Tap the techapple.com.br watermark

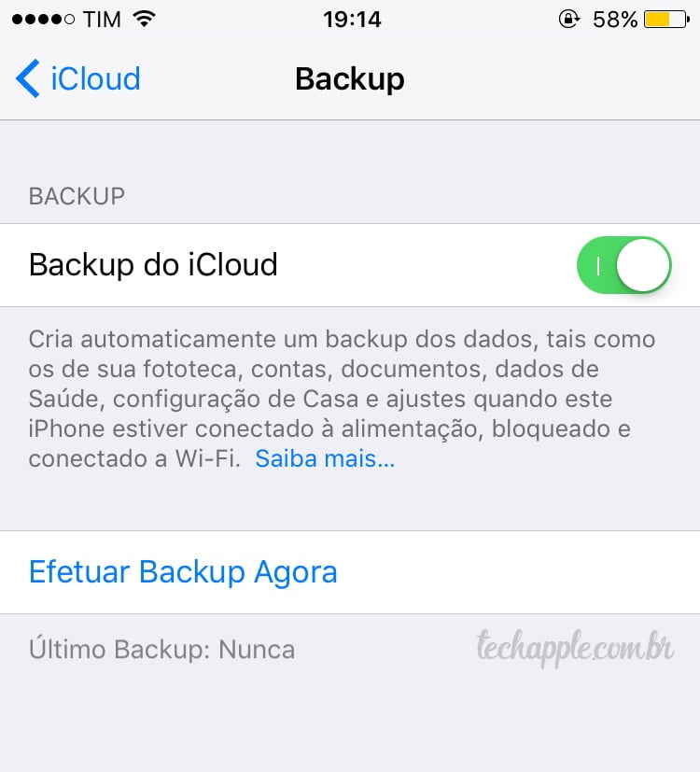coord(575,647)
